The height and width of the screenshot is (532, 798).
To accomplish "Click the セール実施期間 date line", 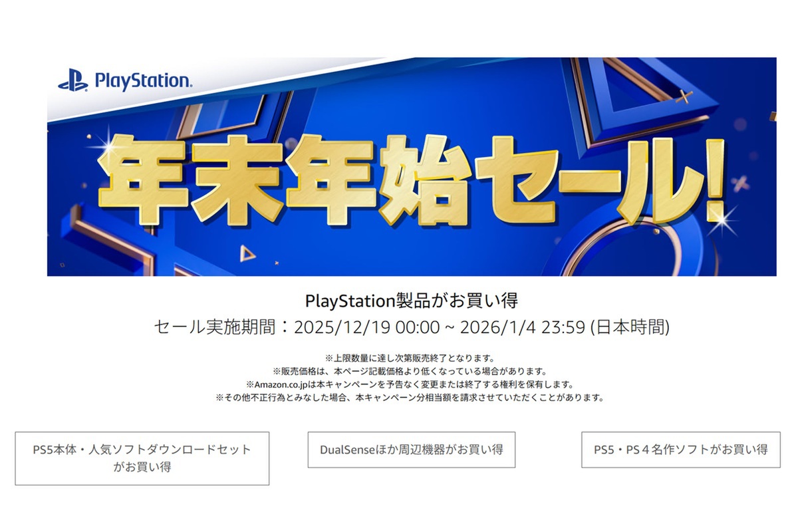I will coord(412,327).
